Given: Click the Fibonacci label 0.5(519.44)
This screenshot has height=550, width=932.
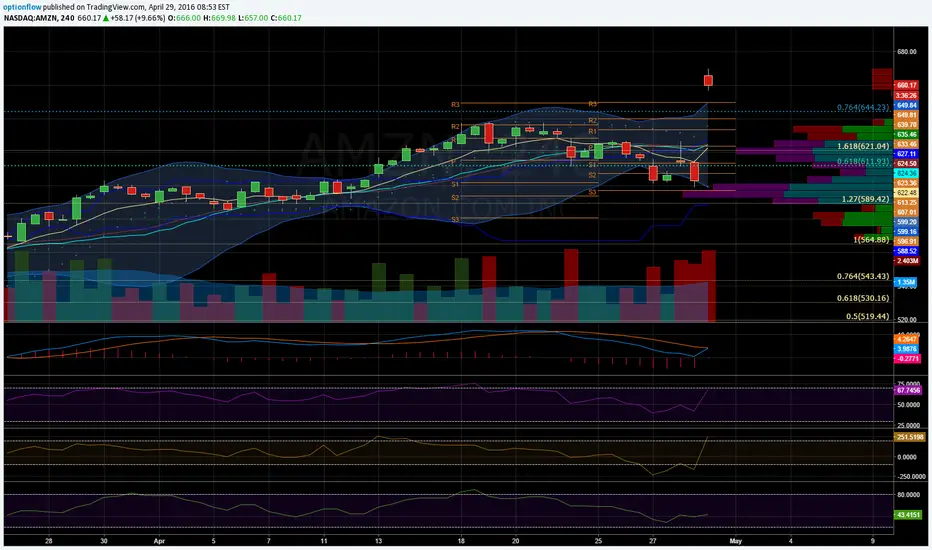Looking at the screenshot, I should (868, 316).
